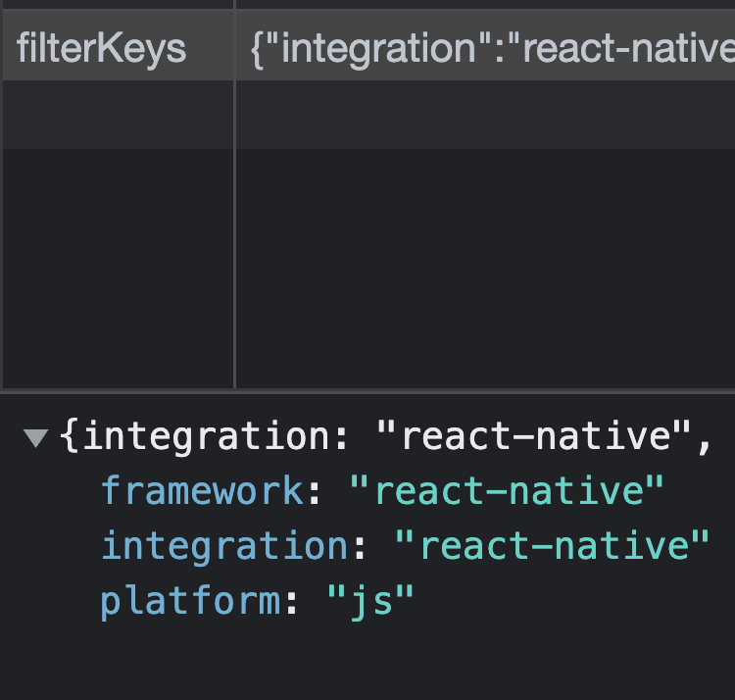Screen dimensions: 735x700
Task: Select the filterKeys key cell
Action: [119, 45]
